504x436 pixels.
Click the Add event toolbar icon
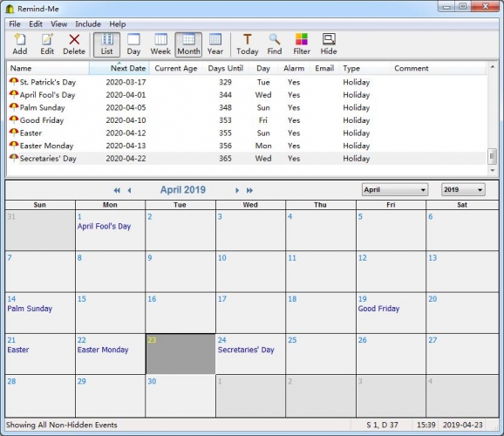(20, 44)
